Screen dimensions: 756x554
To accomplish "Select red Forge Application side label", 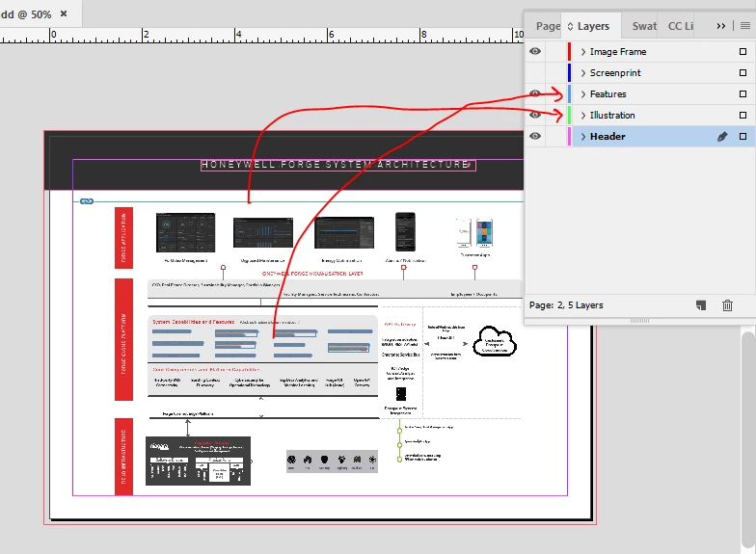I will tap(123, 238).
